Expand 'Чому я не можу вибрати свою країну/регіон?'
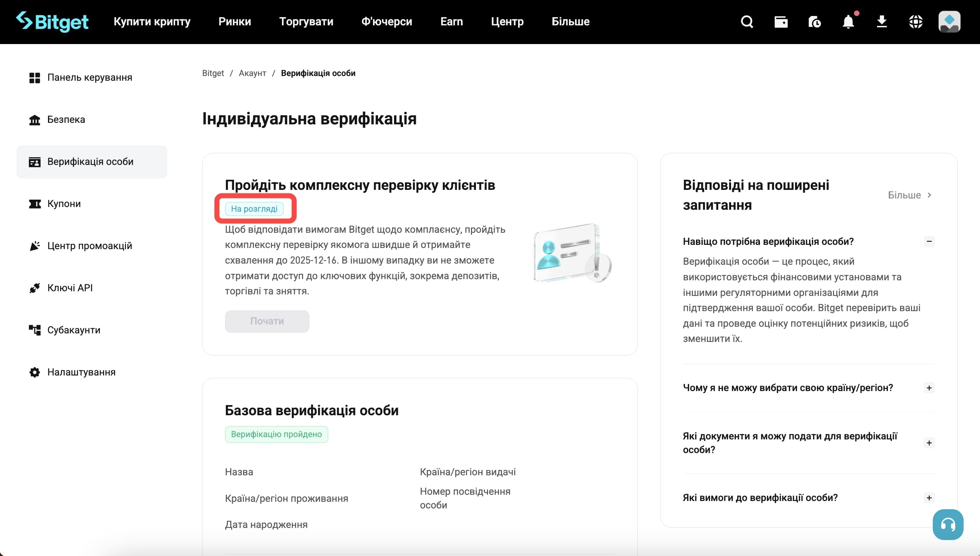This screenshot has width=980, height=556. (x=930, y=388)
